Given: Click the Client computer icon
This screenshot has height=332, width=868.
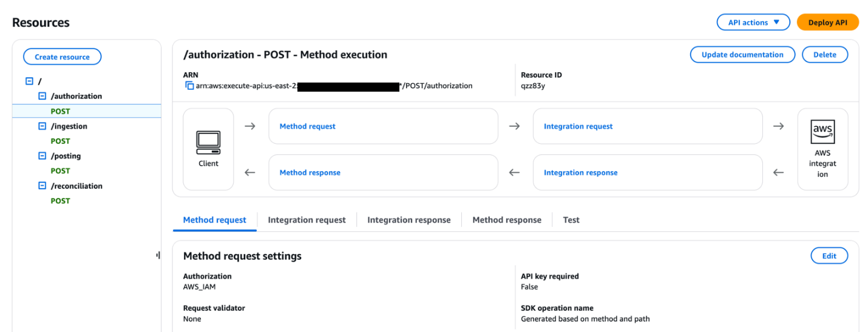Looking at the screenshot, I should point(208,143).
